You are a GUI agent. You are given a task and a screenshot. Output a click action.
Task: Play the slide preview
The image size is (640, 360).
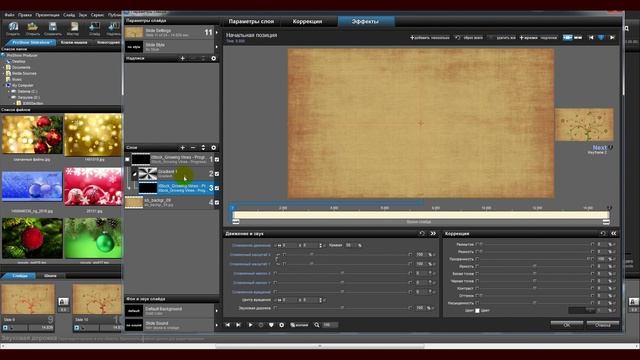(x=250, y=325)
